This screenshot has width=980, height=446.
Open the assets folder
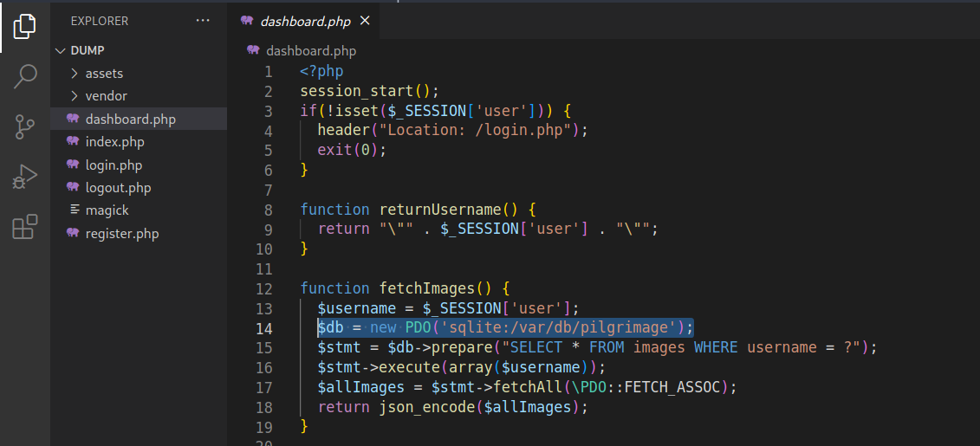pyautogui.click(x=104, y=74)
